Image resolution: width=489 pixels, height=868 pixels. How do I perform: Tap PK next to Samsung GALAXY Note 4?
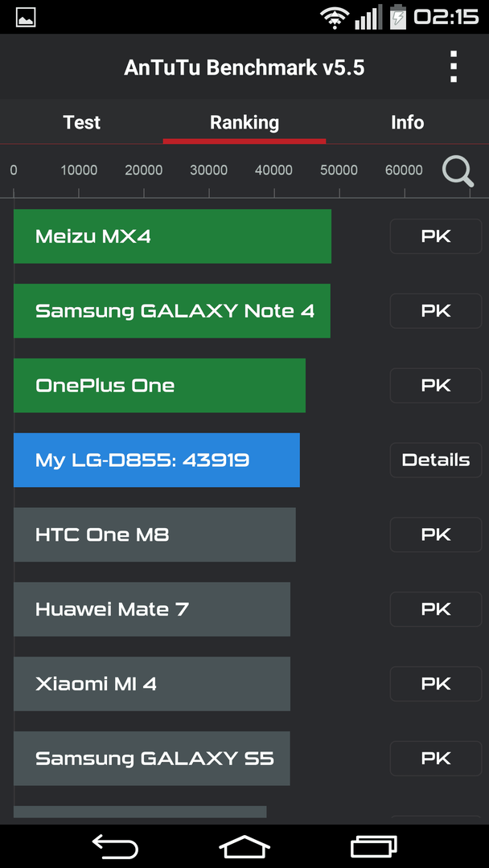click(x=436, y=311)
